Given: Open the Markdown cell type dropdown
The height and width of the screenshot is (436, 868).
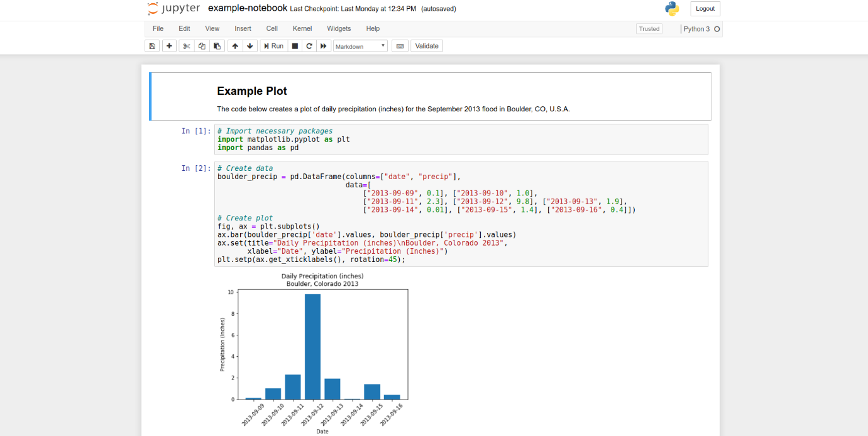Looking at the screenshot, I should point(360,46).
